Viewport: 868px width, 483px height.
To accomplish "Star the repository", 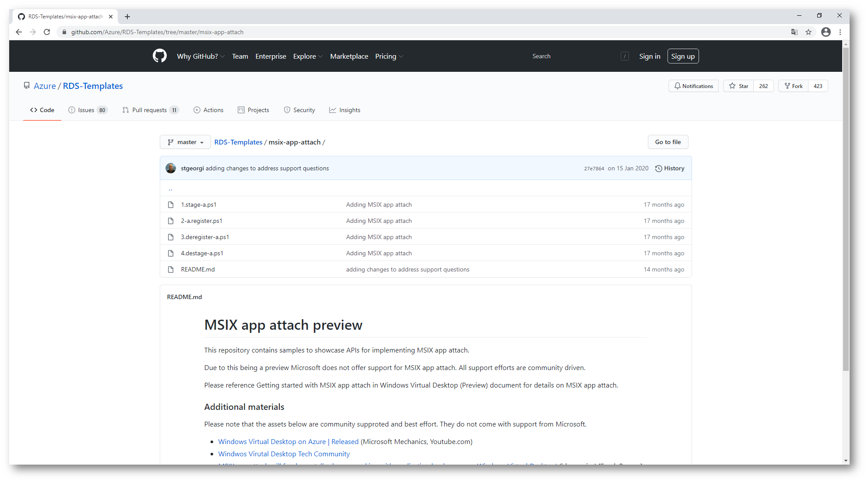I will point(738,86).
